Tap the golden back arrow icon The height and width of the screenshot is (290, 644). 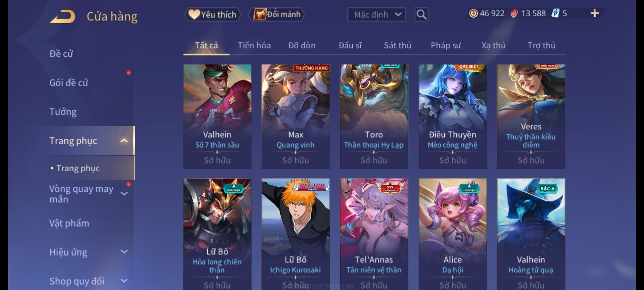click(62, 17)
